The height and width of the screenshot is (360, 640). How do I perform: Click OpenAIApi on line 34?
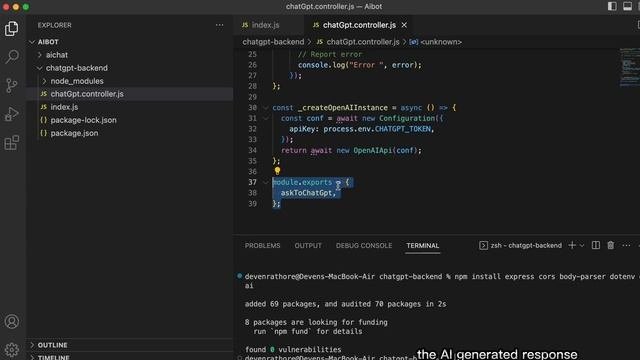373,150
